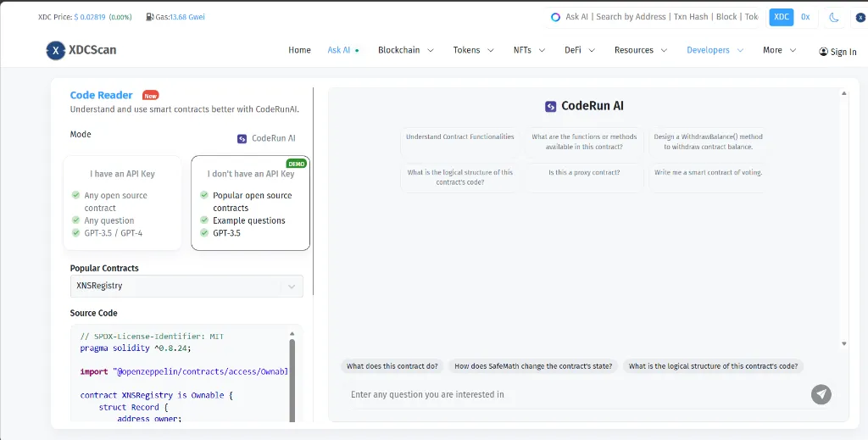Select 'What is the logical structure' suggestion card

tap(460, 177)
